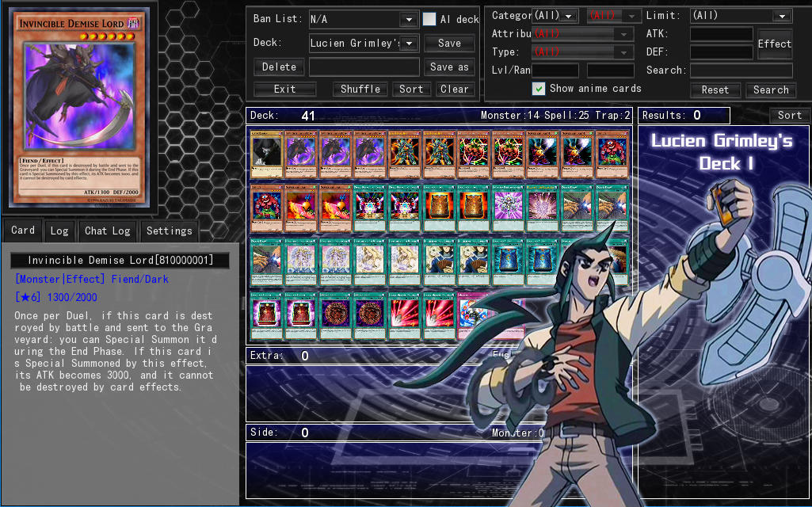
Task: Clear the deck
Action: (455, 89)
